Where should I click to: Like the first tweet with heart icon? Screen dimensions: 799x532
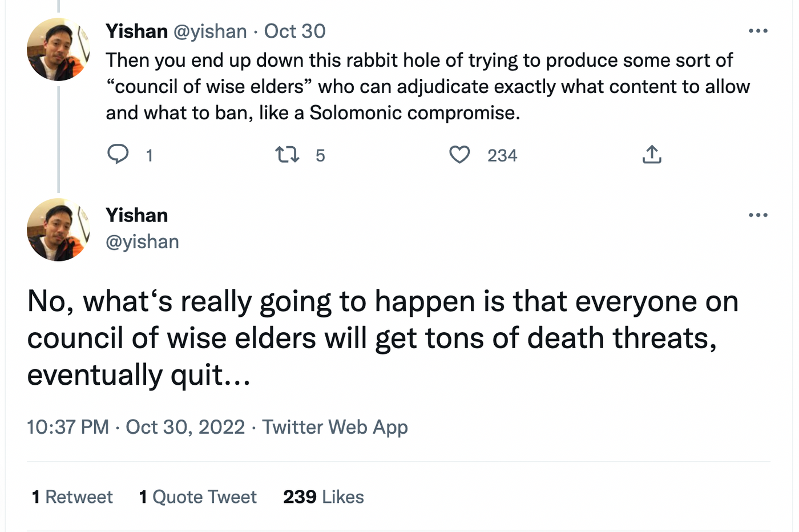point(459,155)
